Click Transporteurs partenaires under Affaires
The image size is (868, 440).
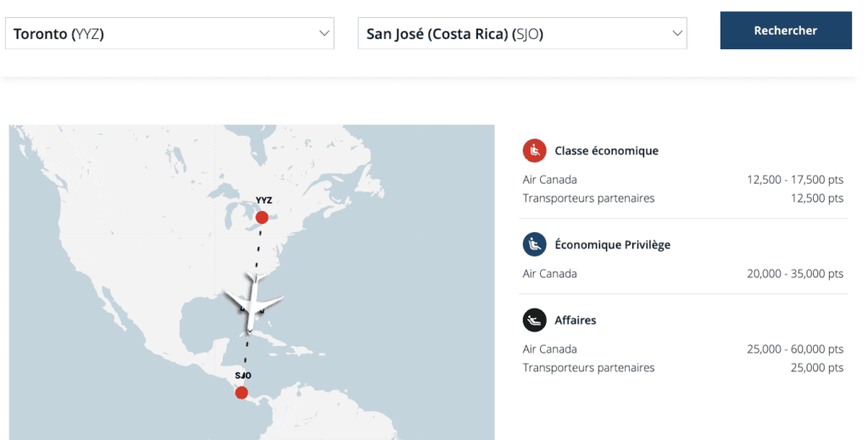(588, 368)
